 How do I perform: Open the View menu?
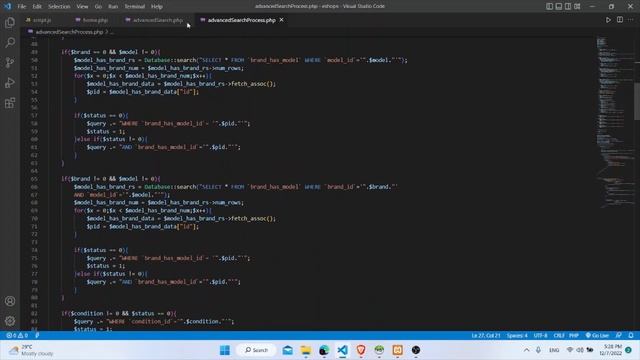pos(82,7)
